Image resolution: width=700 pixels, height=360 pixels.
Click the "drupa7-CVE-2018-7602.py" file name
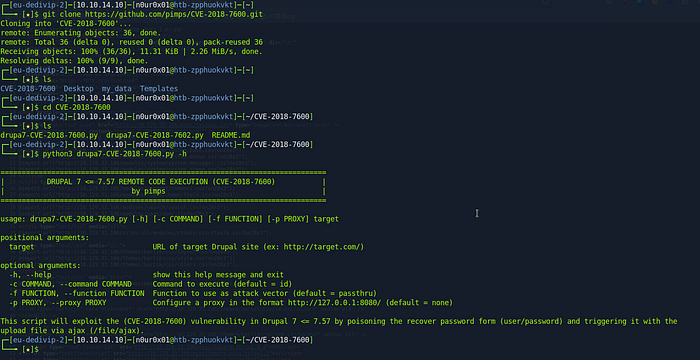coord(155,135)
